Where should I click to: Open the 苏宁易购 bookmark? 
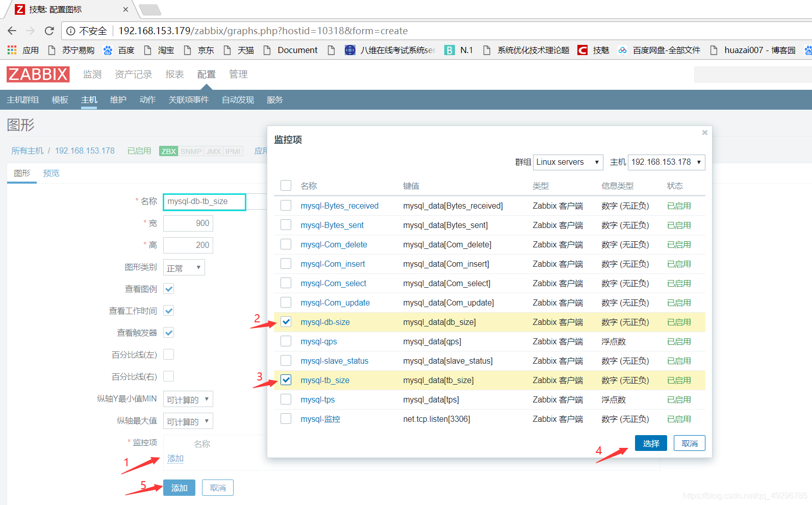71,50
